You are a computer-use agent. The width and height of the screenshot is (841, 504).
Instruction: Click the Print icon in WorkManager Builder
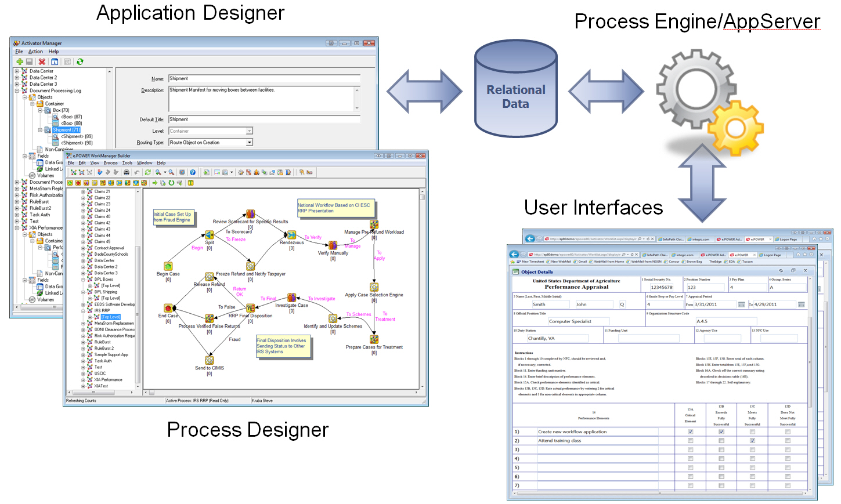[127, 172]
